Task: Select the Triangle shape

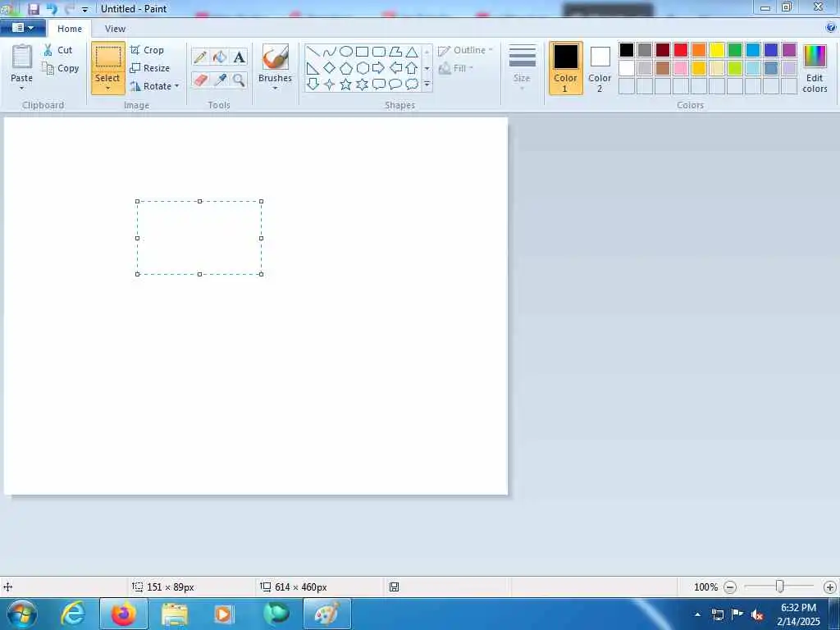Action: coord(412,52)
